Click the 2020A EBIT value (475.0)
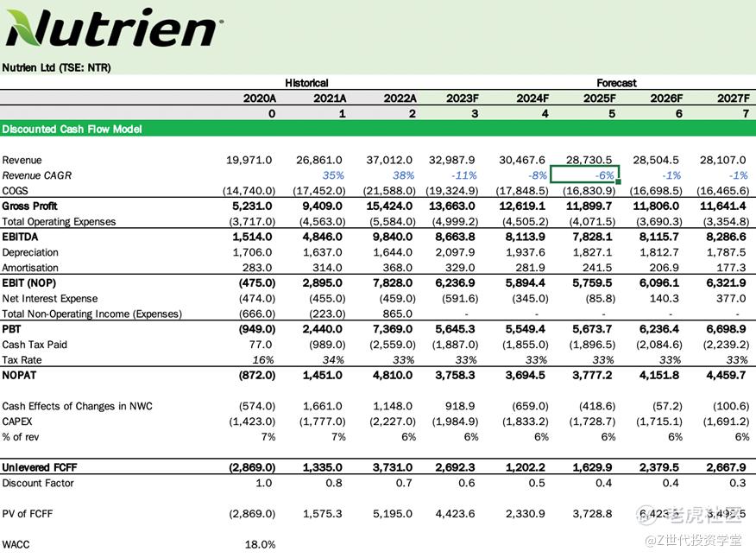 click(257, 283)
